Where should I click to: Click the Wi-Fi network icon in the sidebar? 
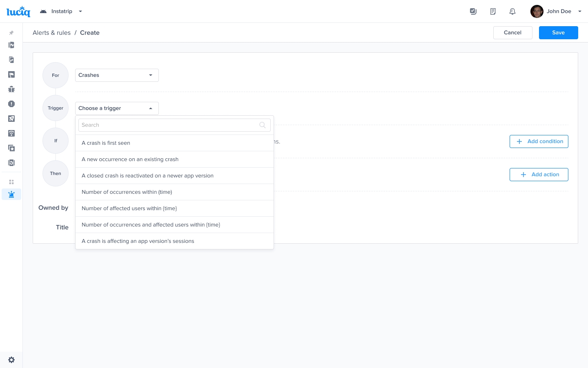(11, 133)
